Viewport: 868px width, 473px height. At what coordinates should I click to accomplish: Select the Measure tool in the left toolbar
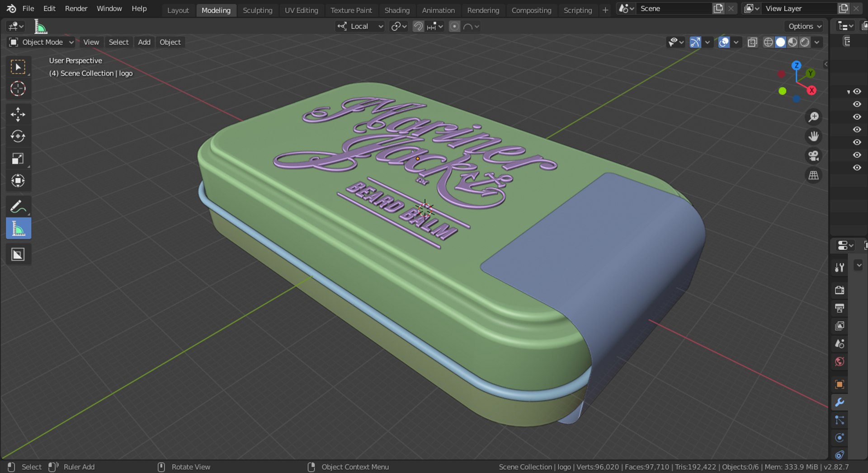point(18,229)
